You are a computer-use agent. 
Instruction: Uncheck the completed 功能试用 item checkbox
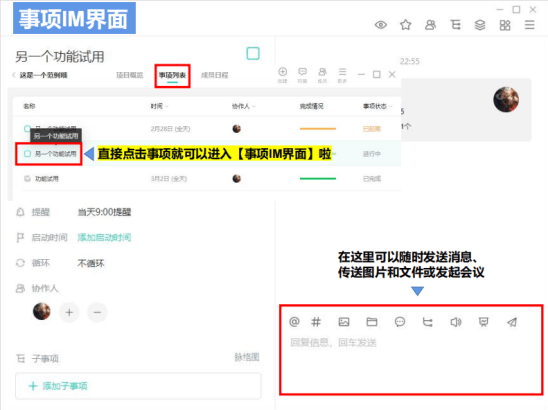point(27,179)
